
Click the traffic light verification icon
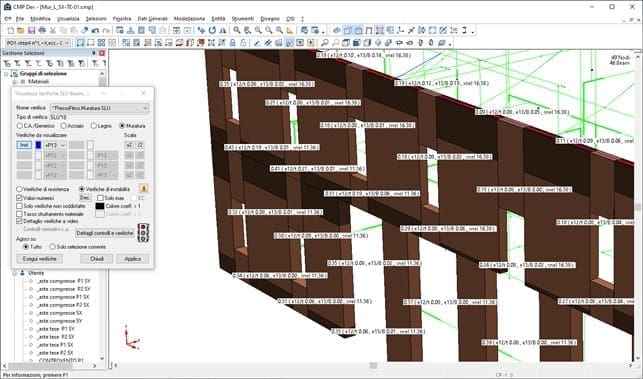point(143,233)
